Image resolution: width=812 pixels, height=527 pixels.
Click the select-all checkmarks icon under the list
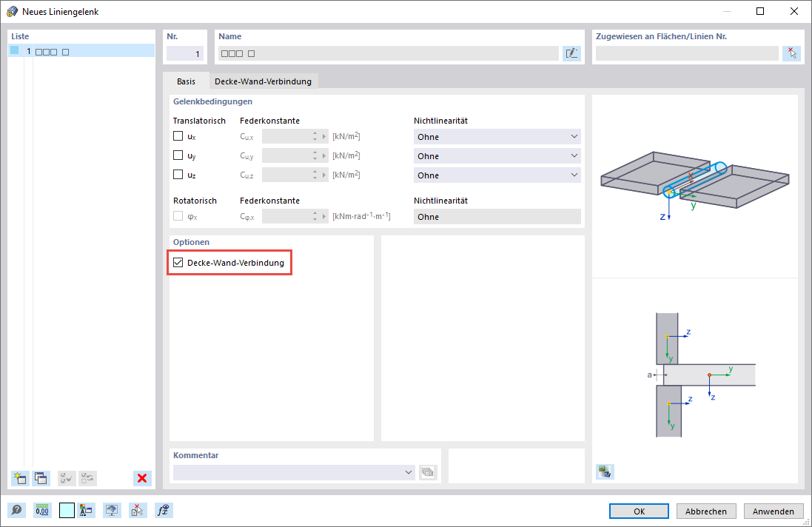67,478
